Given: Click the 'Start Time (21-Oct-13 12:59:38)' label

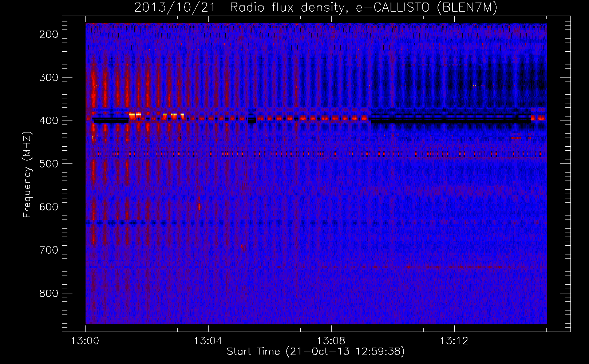Looking at the screenshot, I should coord(316,351).
